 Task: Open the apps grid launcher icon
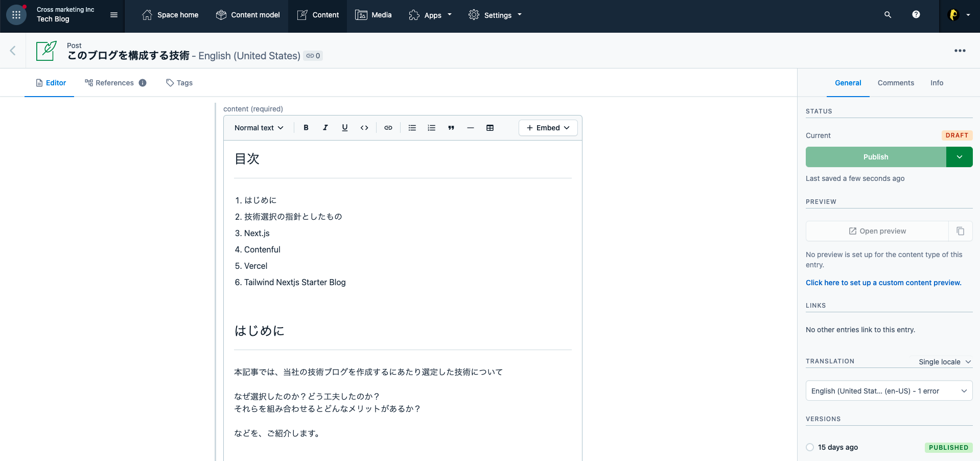[16, 15]
